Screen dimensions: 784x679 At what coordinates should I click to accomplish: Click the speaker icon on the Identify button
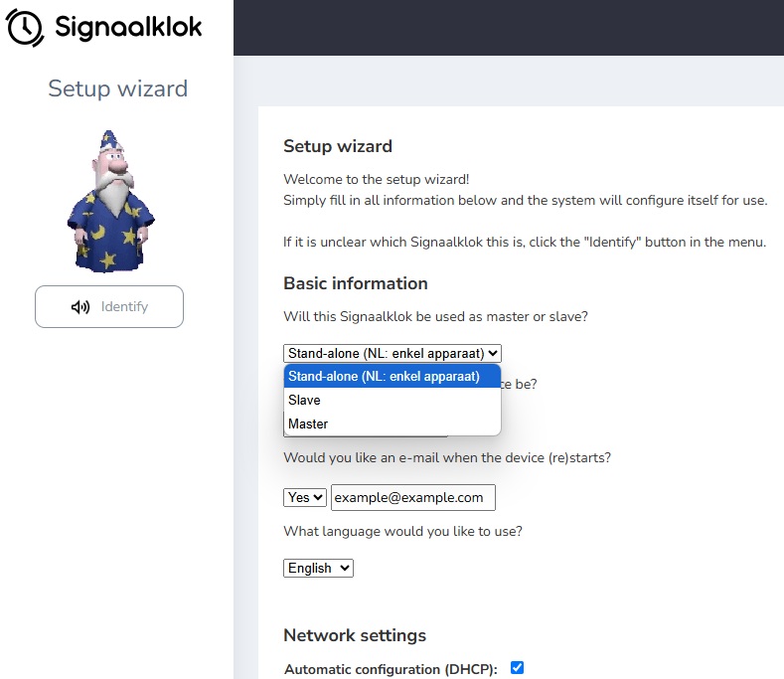[80, 307]
